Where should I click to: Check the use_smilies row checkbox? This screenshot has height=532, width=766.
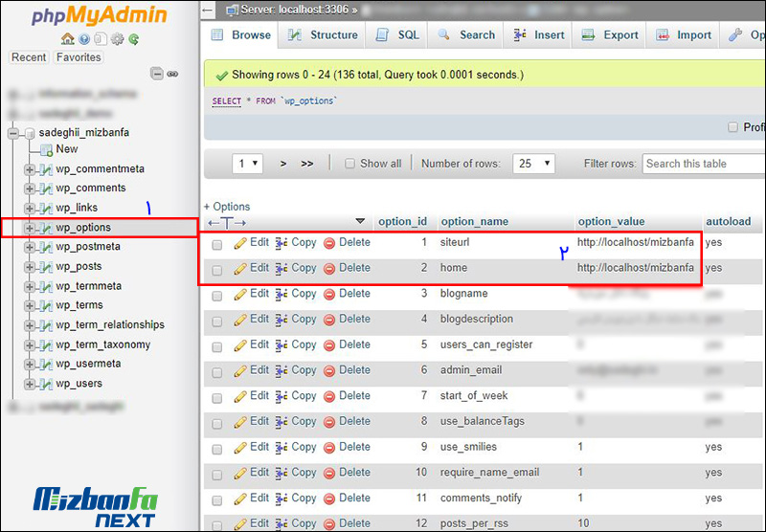[x=217, y=449]
